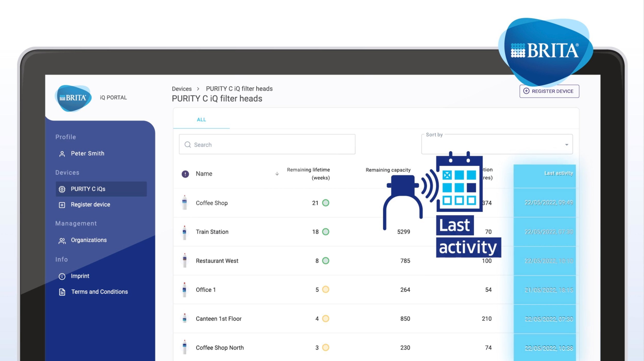Click Coffee Shop North capacity value 230
This screenshot has height=361, width=644.
pos(405,348)
